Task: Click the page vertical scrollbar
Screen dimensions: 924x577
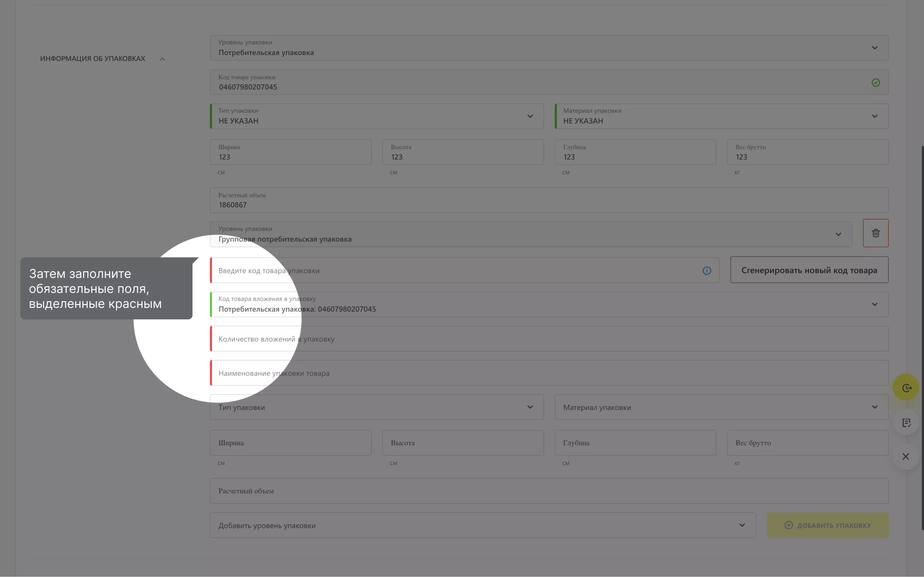Action: pyautogui.click(x=922, y=338)
